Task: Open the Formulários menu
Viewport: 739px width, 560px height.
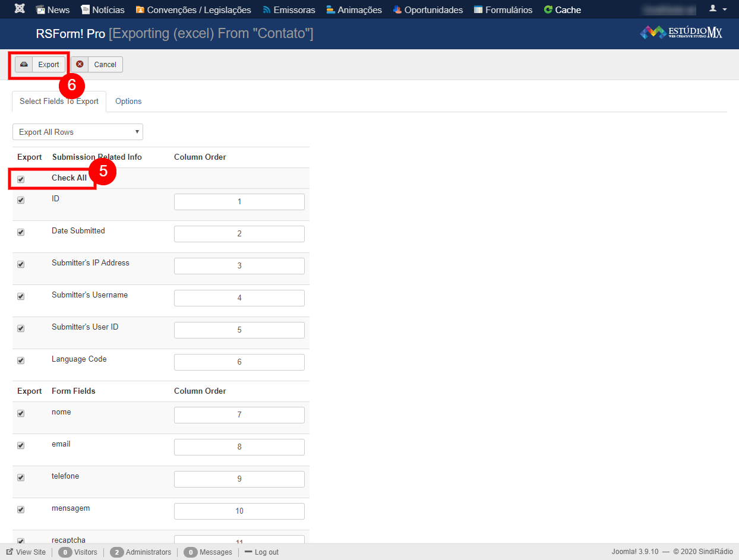Action: tap(503, 10)
